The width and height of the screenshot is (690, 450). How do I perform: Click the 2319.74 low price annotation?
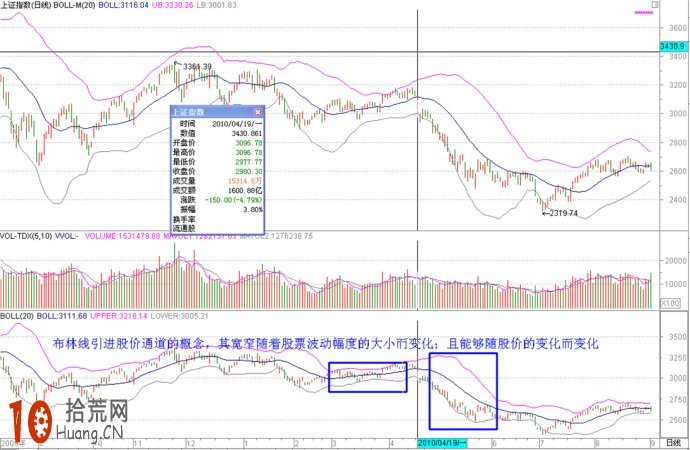click(x=563, y=213)
